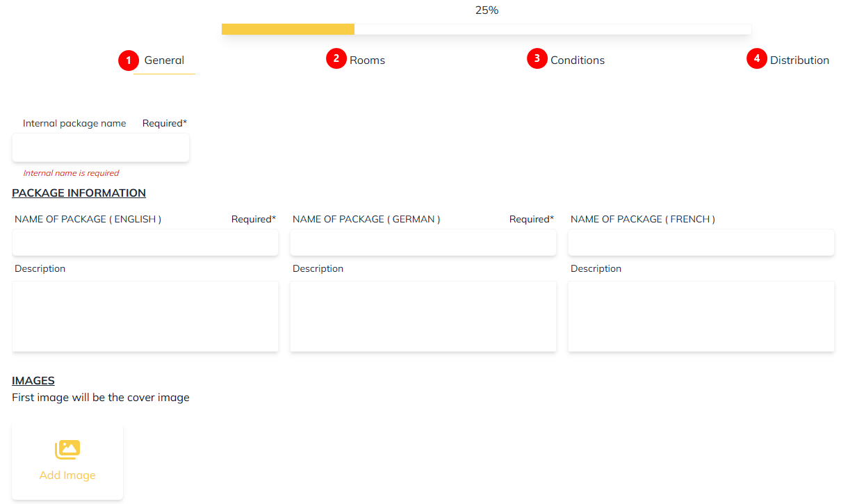Viewport: 841px width, 504px height.
Task: Click the Add Image text
Action: tap(67, 475)
